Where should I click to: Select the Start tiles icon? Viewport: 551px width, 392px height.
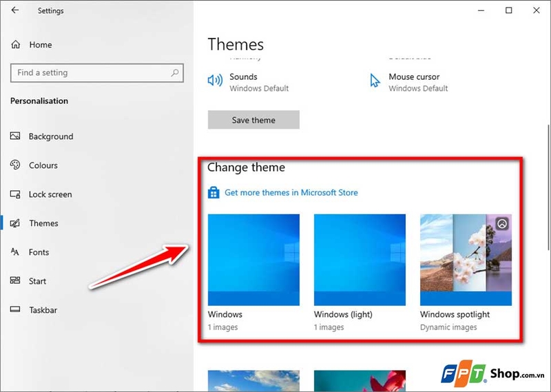point(15,280)
